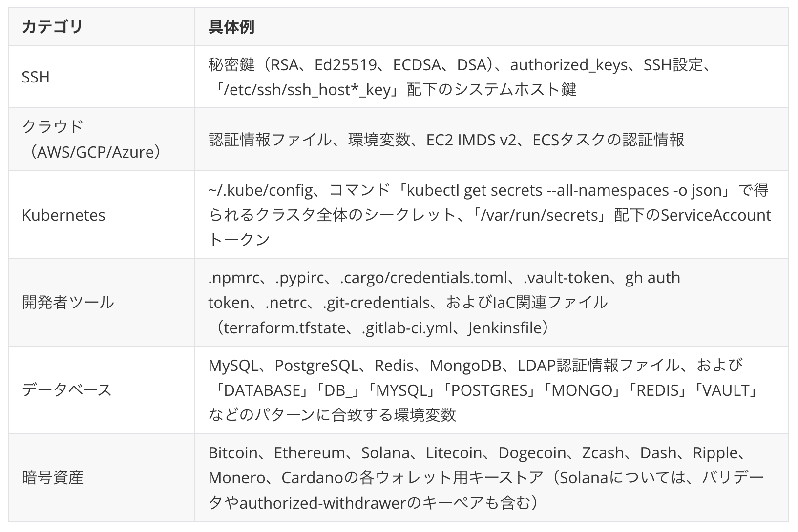Click the authorized_keys text in SSH row

pos(568,65)
